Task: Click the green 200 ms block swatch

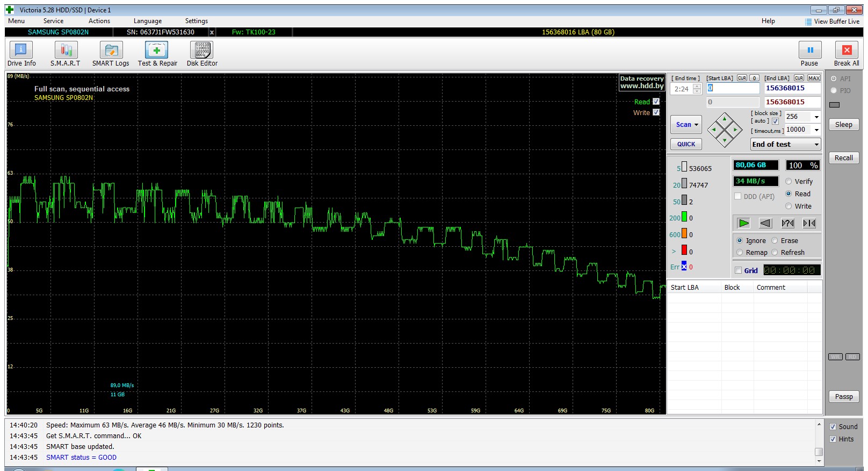Action: 684,217
